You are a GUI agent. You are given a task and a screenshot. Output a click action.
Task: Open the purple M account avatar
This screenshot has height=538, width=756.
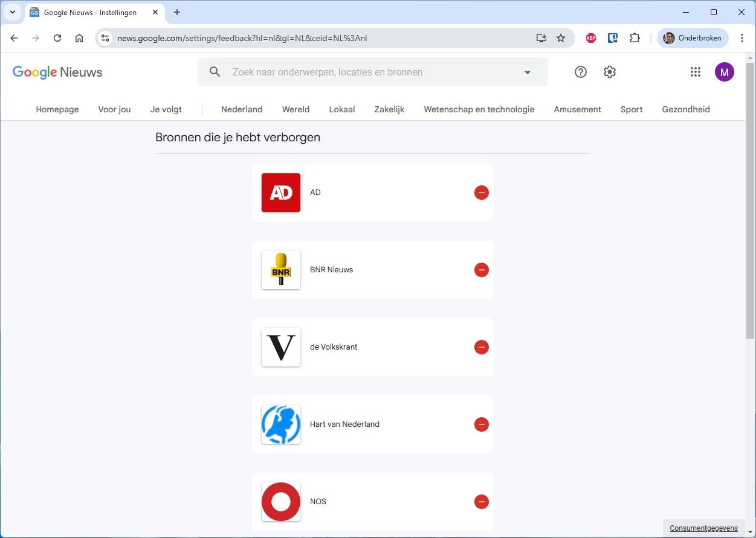point(725,72)
